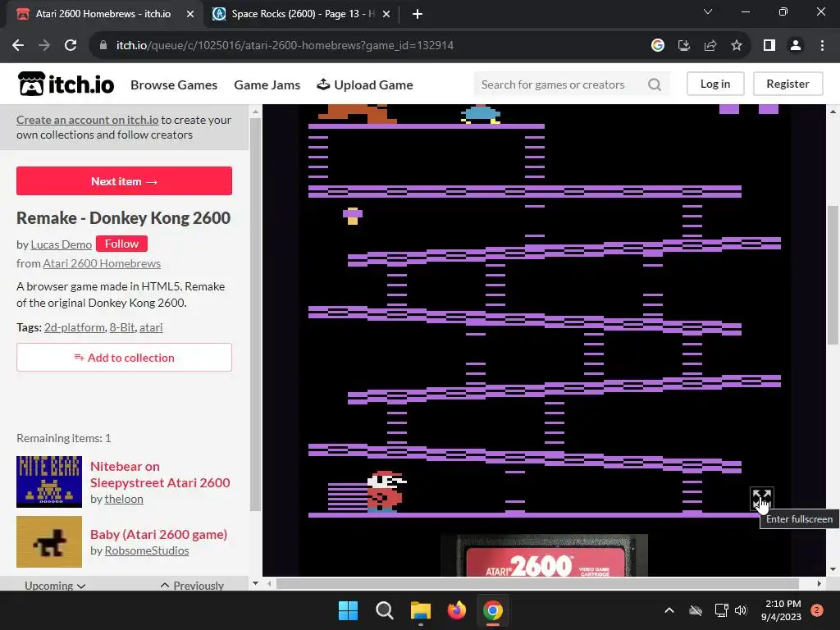The image size is (840, 630).
Task: Switch to the Atari 2600 Homebrews tab
Action: (103, 14)
